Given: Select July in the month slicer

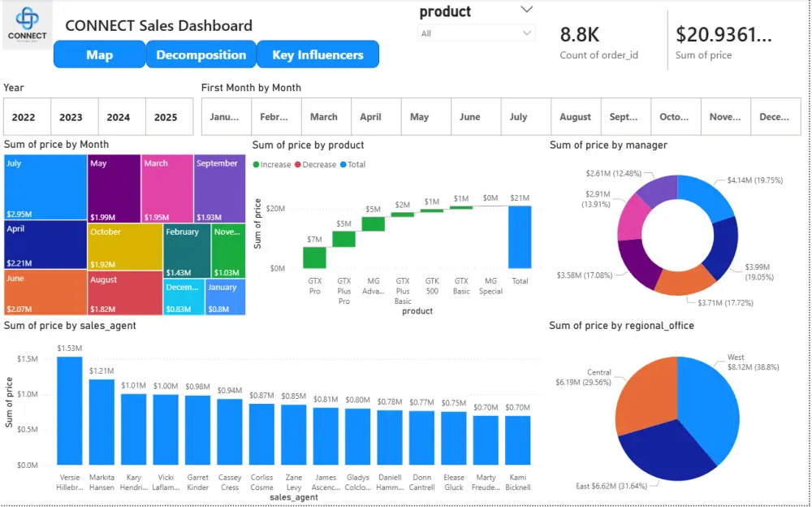Looking at the screenshot, I should click(526, 117).
